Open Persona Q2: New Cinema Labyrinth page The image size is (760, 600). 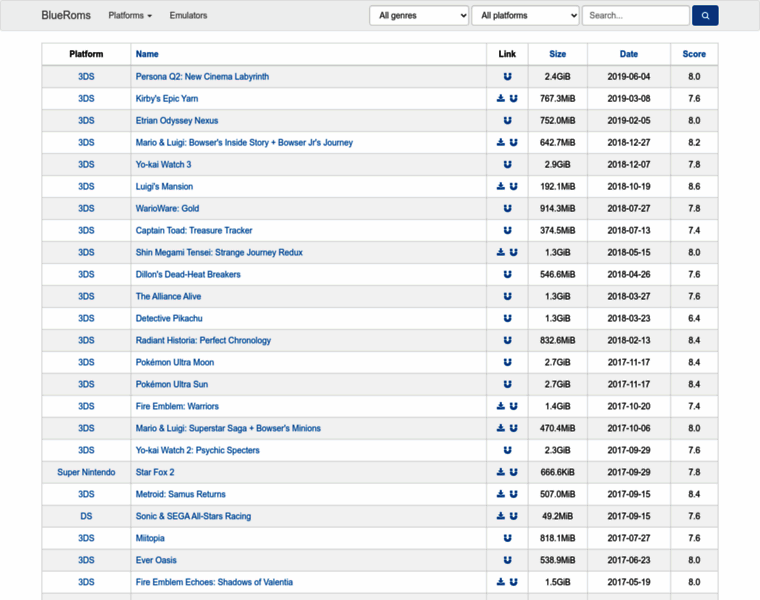(202, 77)
